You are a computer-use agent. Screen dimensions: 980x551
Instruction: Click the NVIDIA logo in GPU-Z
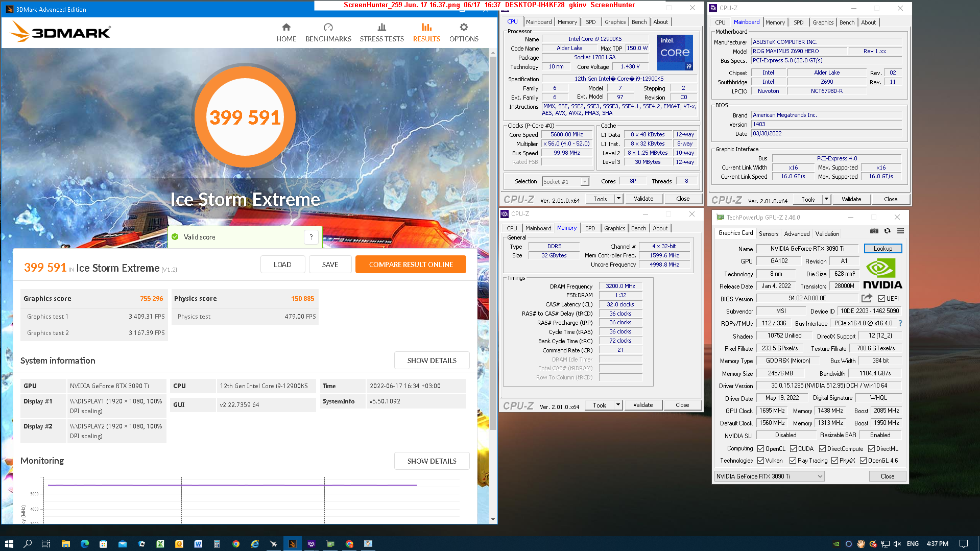point(882,274)
